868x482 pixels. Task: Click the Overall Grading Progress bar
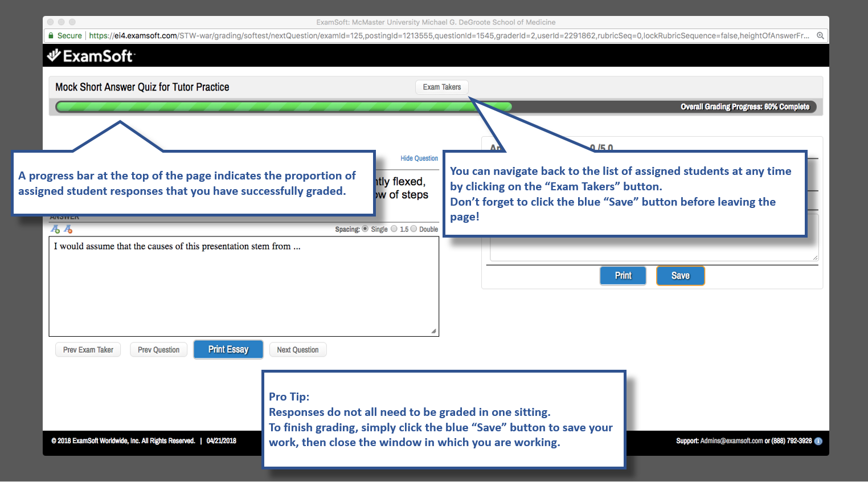pyautogui.click(x=436, y=107)
